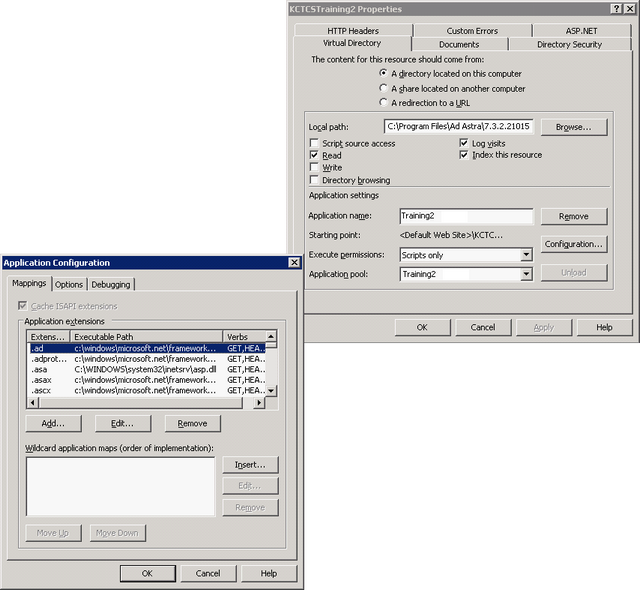
Task: Switch to the Directory Security tab
Action: click(568, 45)
